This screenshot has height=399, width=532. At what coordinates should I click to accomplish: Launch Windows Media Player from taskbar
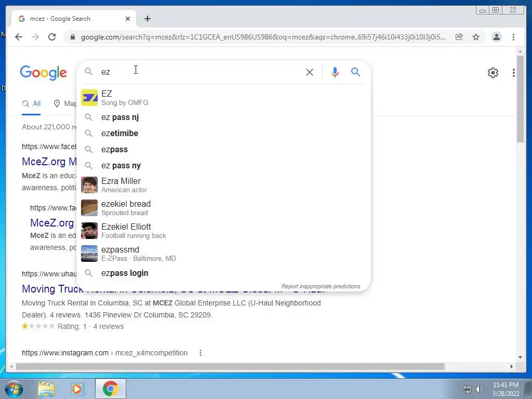(78, 389)
